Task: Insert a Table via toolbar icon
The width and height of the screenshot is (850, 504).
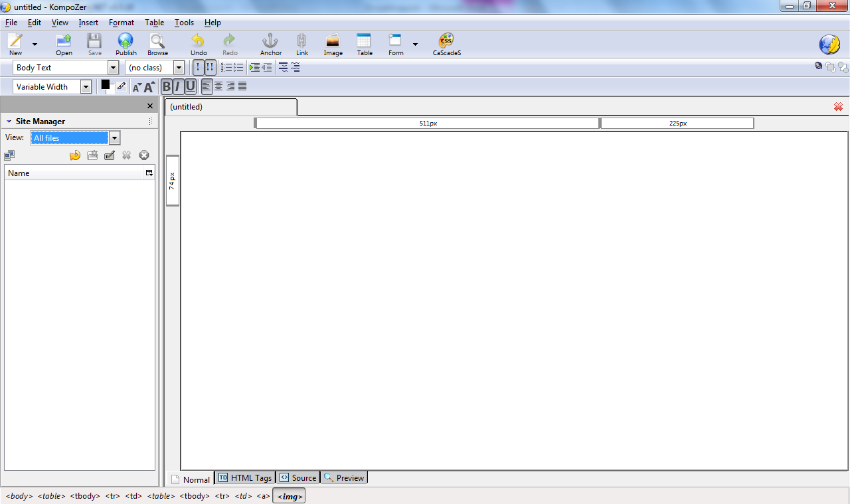Action: pos(365,44)
